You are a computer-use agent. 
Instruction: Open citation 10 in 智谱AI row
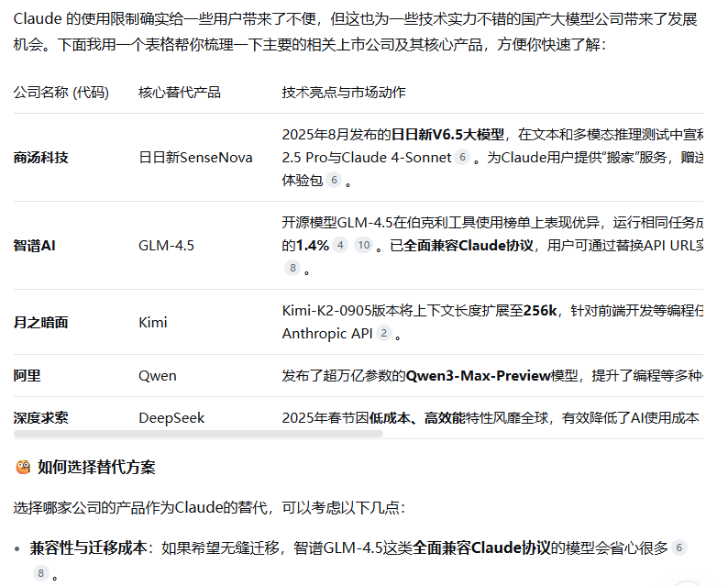coord(364,245)
